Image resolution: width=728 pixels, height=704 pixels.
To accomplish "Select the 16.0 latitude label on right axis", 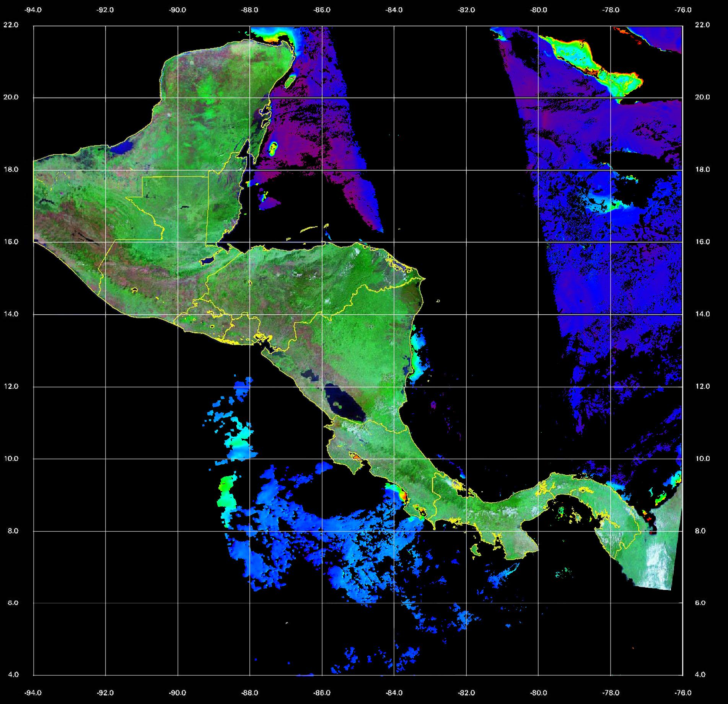I will [x=702, y=242].
